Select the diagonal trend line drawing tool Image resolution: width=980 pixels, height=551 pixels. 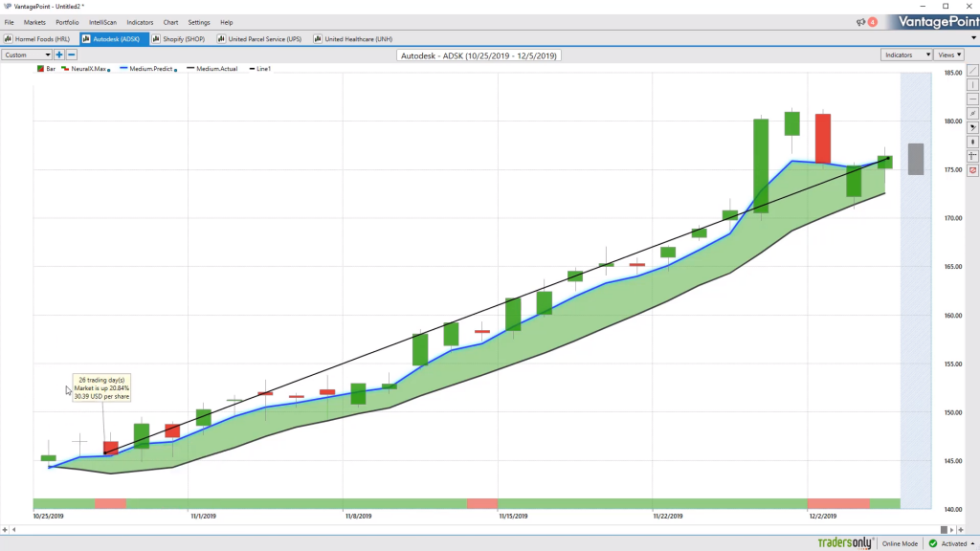[x=972, y=71]
